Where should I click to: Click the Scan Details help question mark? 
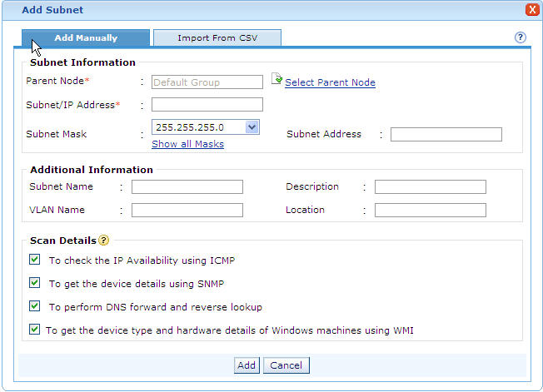[x=103, y=241]
